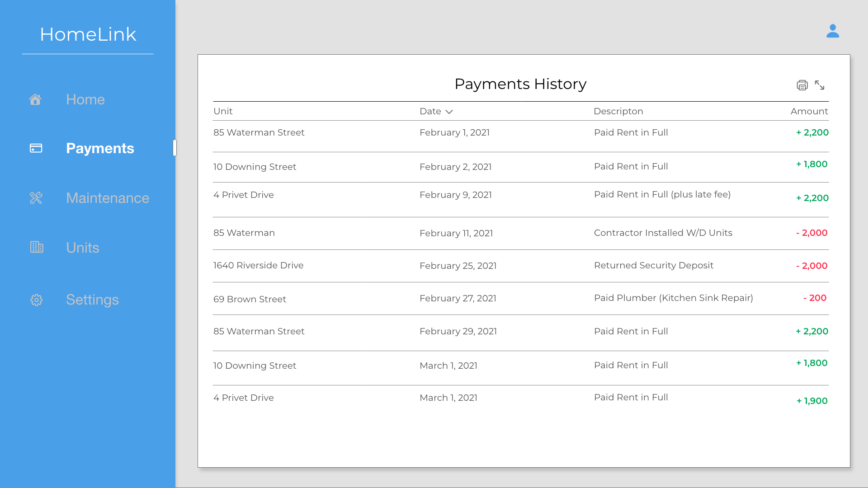Select the 69 Brown Street payment row

[x=520, y=299]
